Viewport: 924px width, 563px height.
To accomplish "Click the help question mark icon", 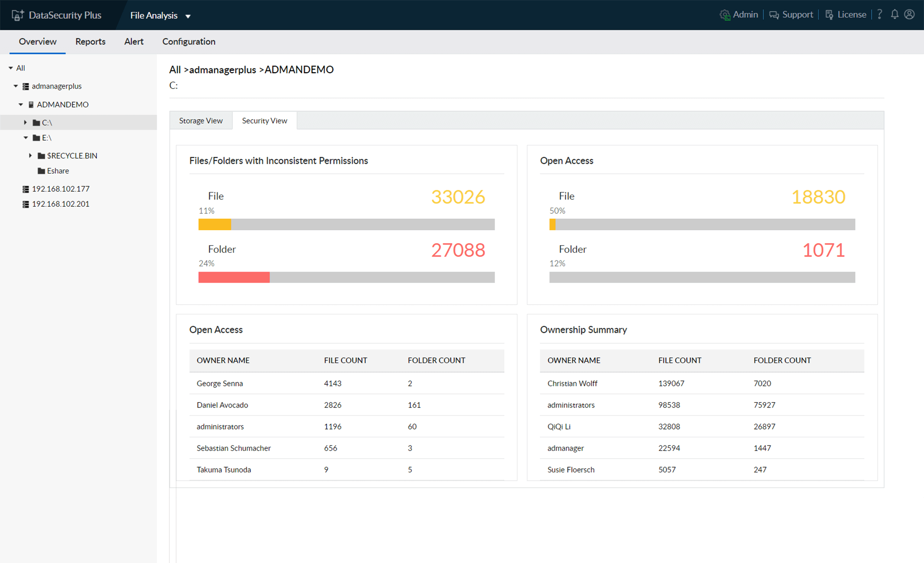I will (x=880, y=14).
